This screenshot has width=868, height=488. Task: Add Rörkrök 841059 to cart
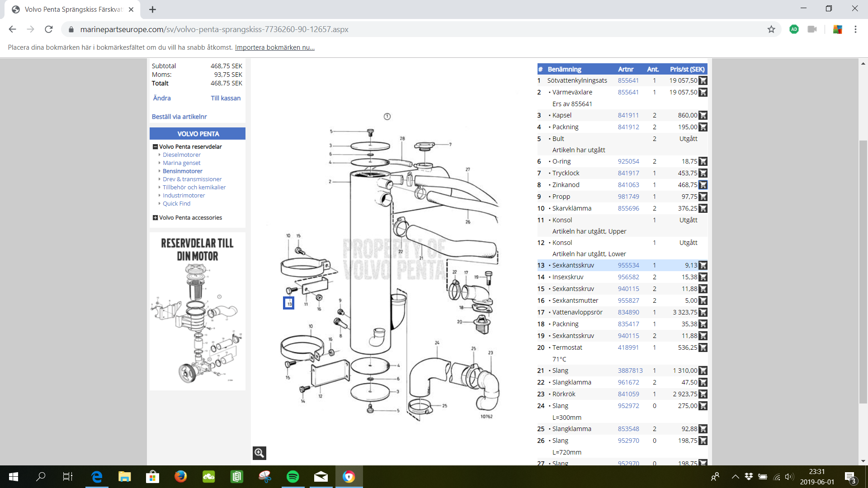(703, 394)
